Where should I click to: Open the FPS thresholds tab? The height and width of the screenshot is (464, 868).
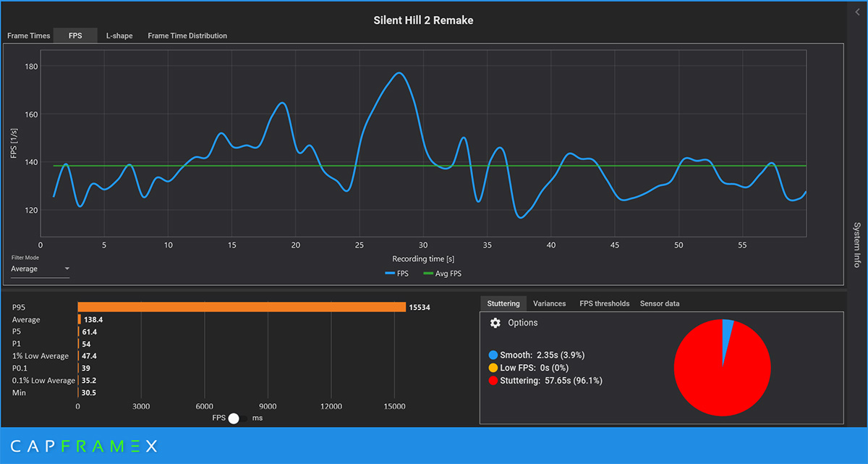click(605, 303)
